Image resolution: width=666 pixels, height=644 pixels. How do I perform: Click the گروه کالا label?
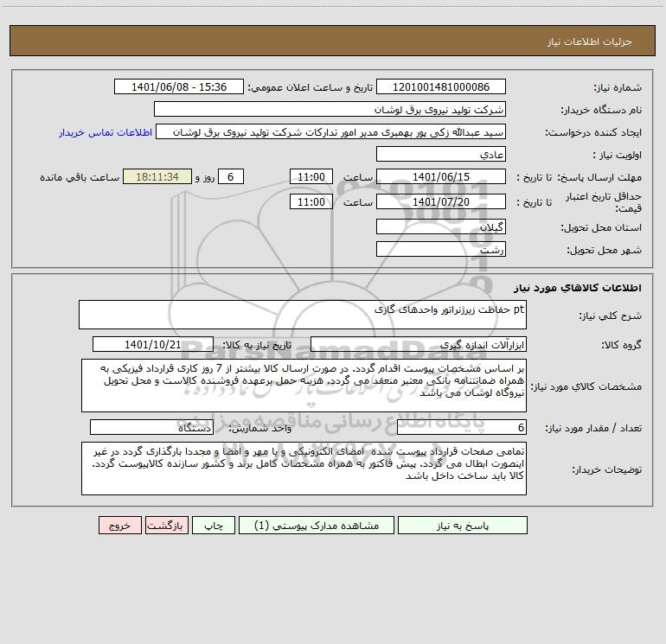point(621,345)
